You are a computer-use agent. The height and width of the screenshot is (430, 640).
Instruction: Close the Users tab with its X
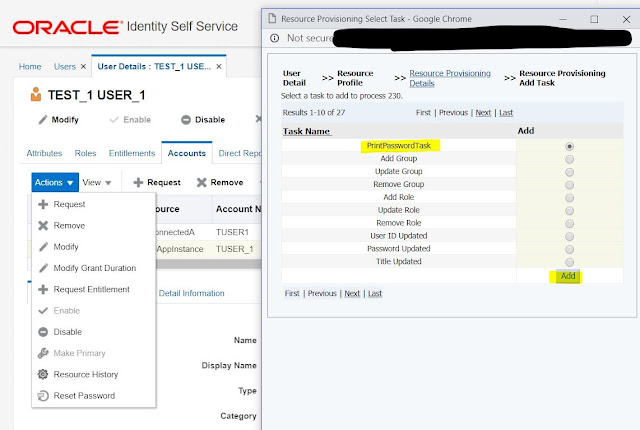coord(83,66)
